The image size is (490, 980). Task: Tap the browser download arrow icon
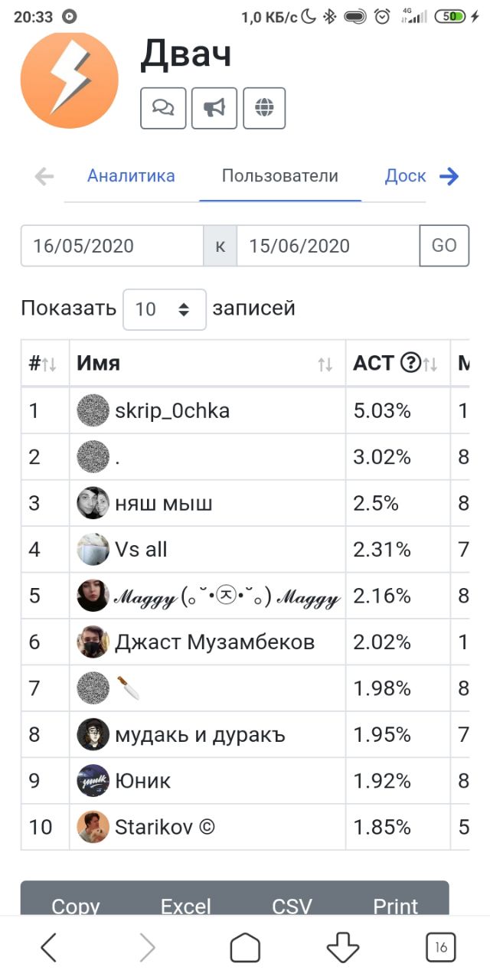click(x=343, y=948)
